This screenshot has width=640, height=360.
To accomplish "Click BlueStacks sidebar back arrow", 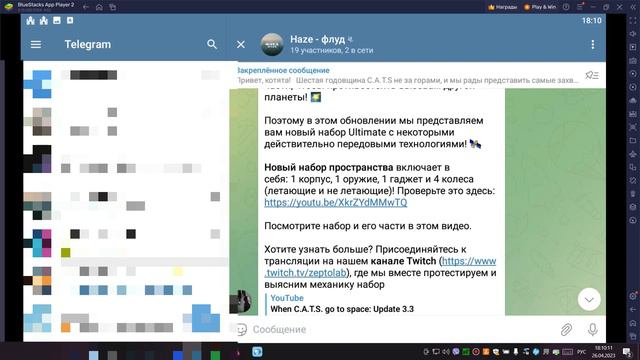I will (633, 309).
